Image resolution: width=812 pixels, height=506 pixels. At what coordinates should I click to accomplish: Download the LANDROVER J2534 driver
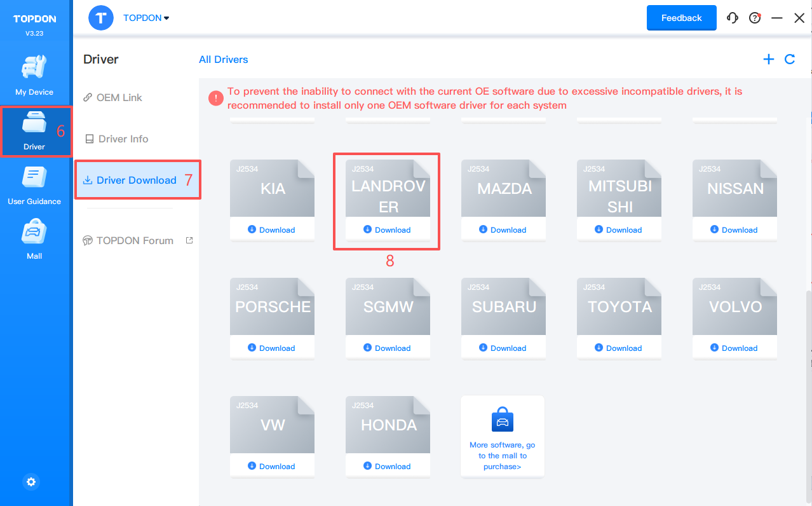pyautogui.click(x=388, y=229)
